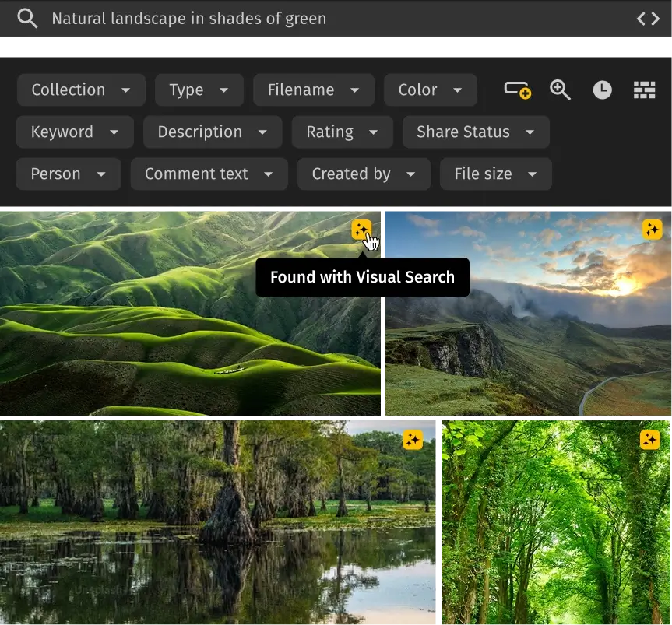Navigate back using the left chevron
This screenshot has width=672, height=625.
pos(641,18)
